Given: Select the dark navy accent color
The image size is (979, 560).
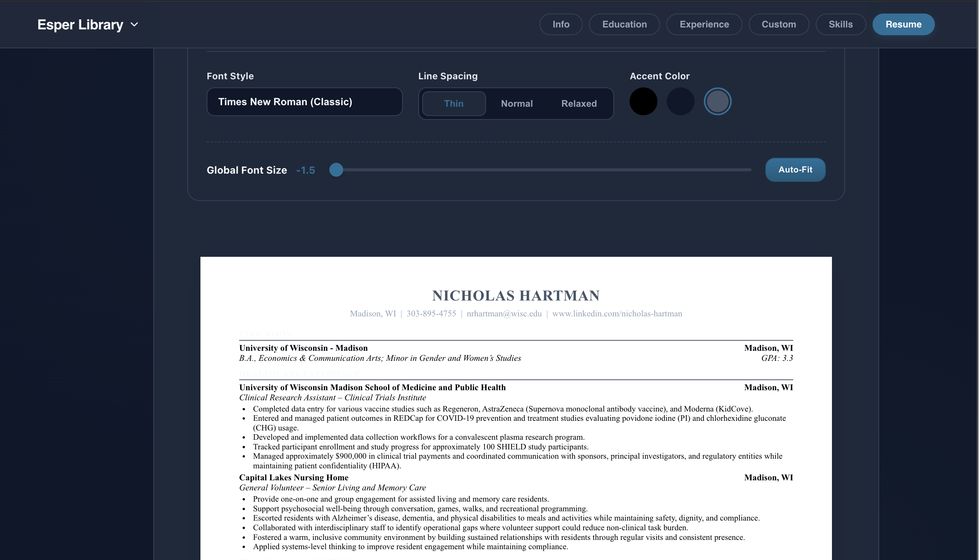Looking at the screenshot, I should pyautogui.click(x=680, y=101).
